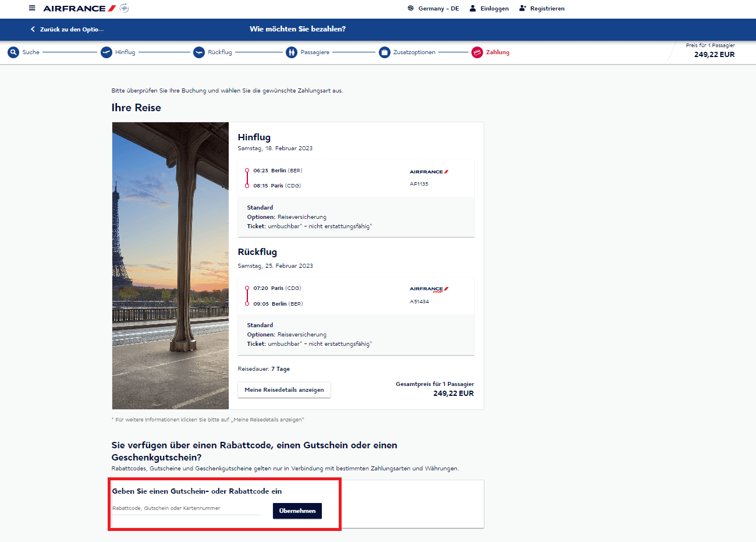Click the back chevron arrow

33,29
